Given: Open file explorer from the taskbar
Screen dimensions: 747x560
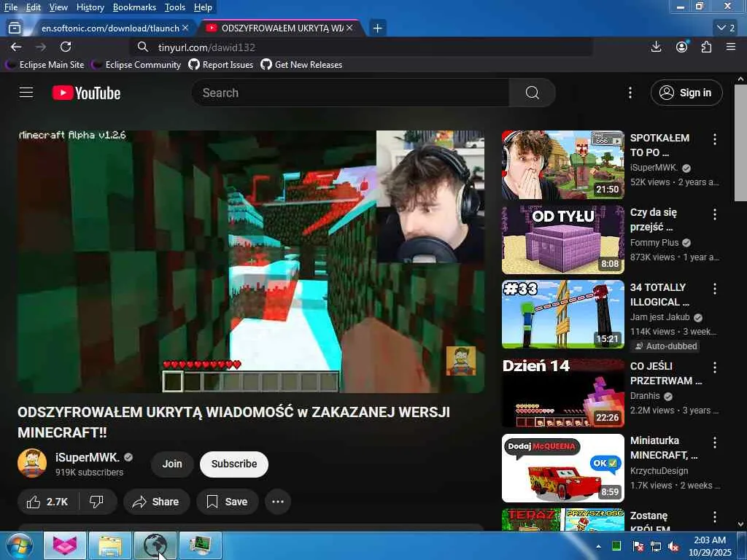Looking at the screenshot, I should (110, 545).
